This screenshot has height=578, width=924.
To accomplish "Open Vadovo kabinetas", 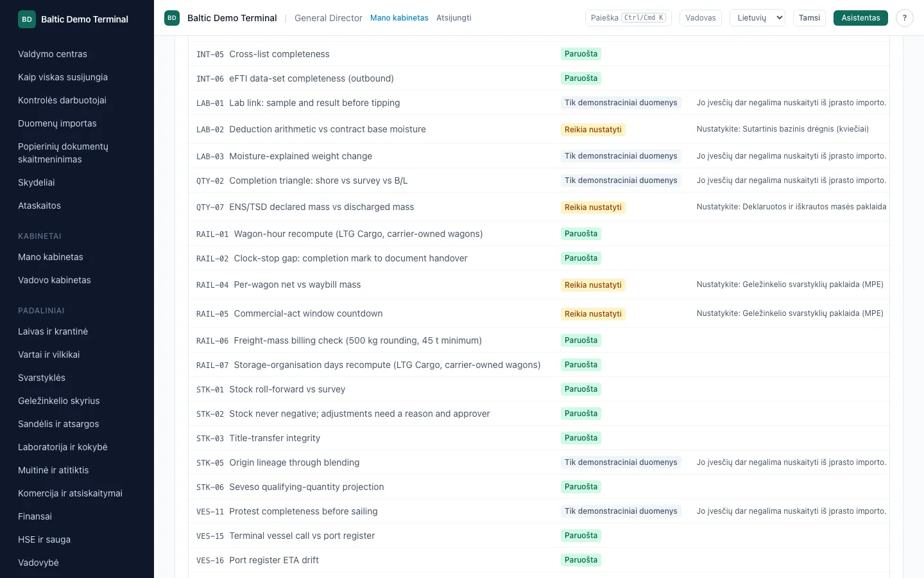I will [55, 280].
